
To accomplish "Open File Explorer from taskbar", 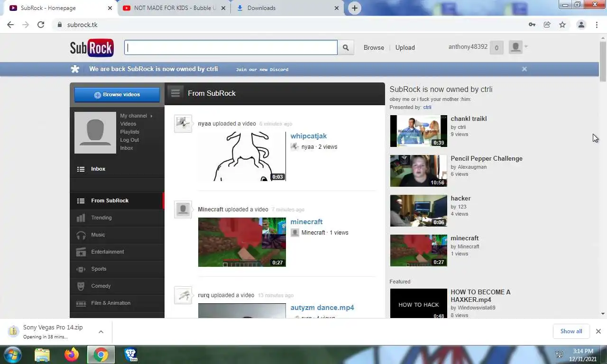I will (x=42, y=355).
